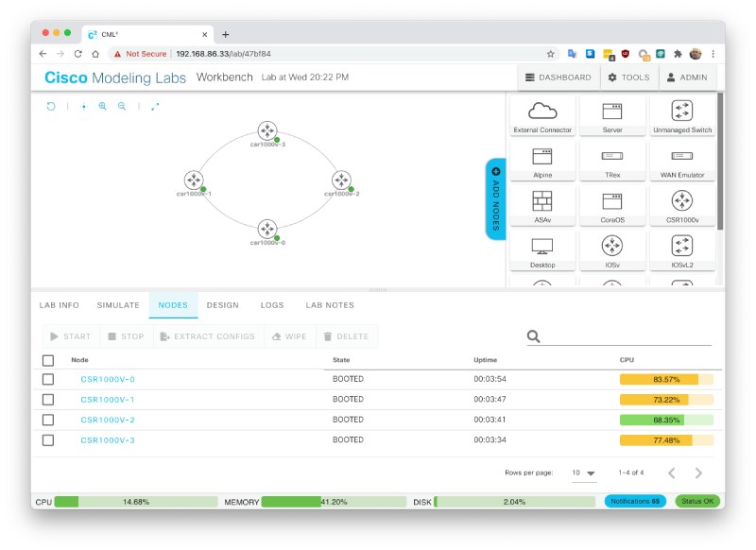
Task: Pick the Unmanaged Switch node icon
Action: 681,111
